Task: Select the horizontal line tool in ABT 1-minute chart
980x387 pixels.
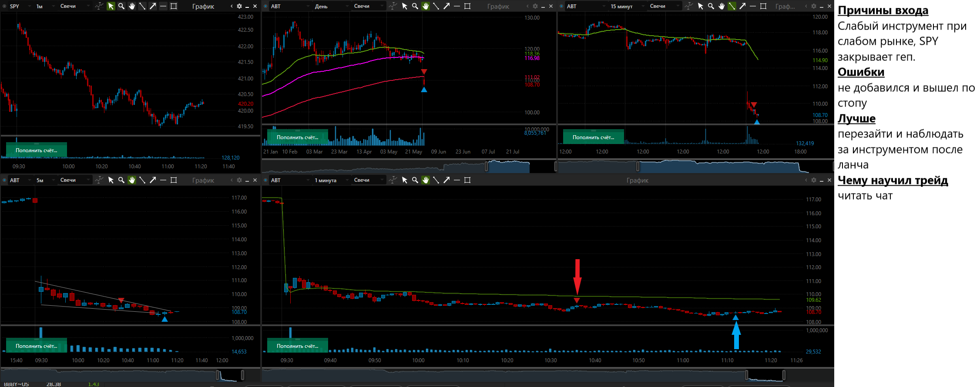Action: pyautogui.click(x=457, y=180)
